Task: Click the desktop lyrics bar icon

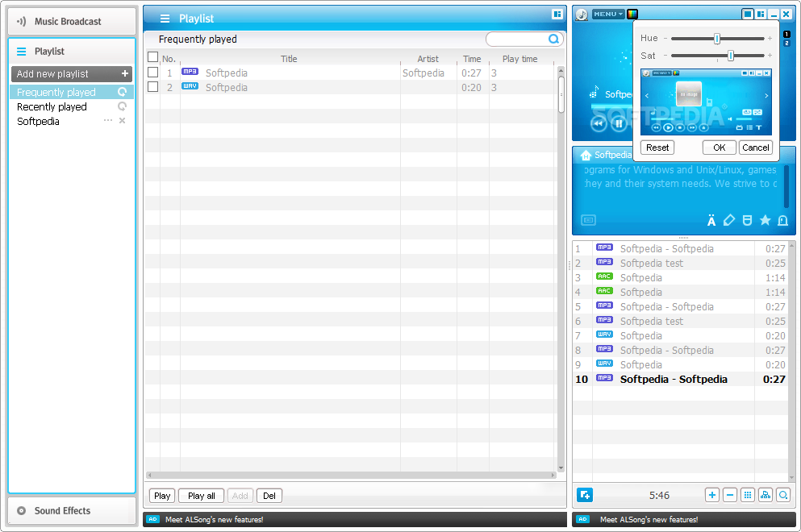Action: click(589, 220)
